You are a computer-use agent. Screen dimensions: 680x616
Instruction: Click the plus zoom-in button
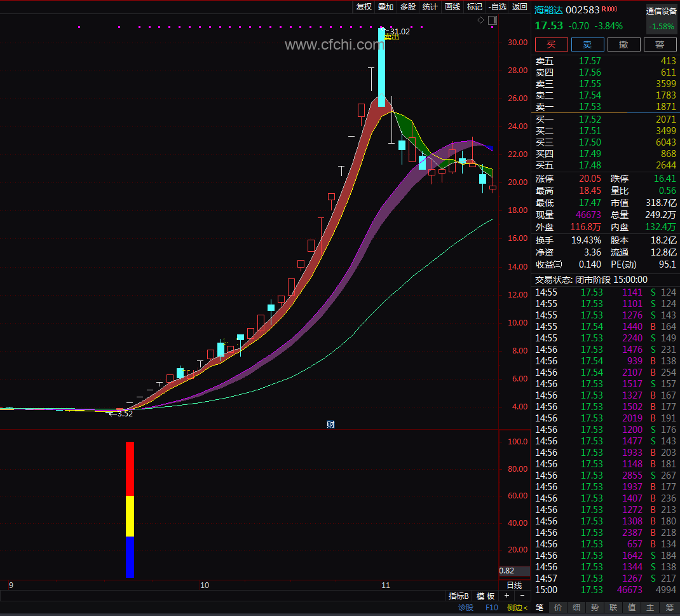[507, 596]
